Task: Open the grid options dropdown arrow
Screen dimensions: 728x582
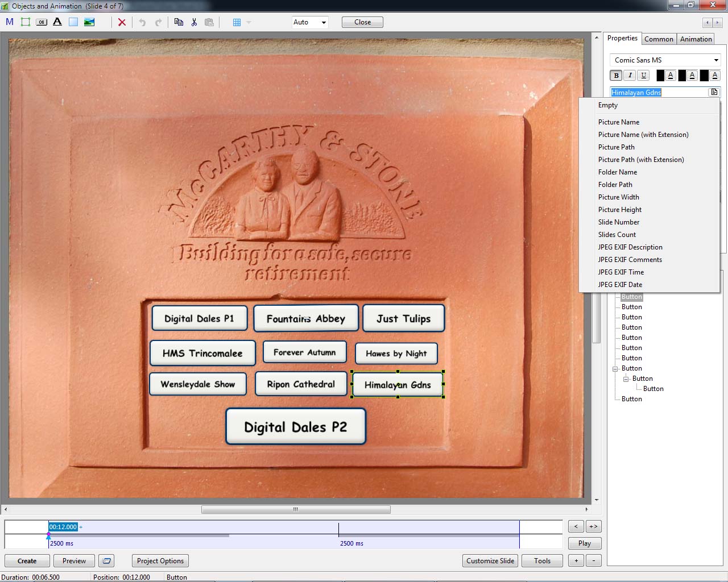Action: 249,22
